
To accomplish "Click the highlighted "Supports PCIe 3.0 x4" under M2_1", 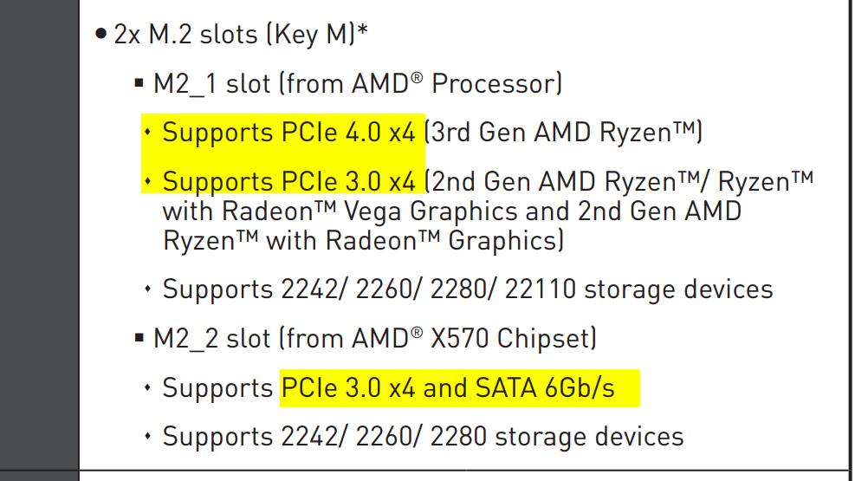I will [288, 182].
